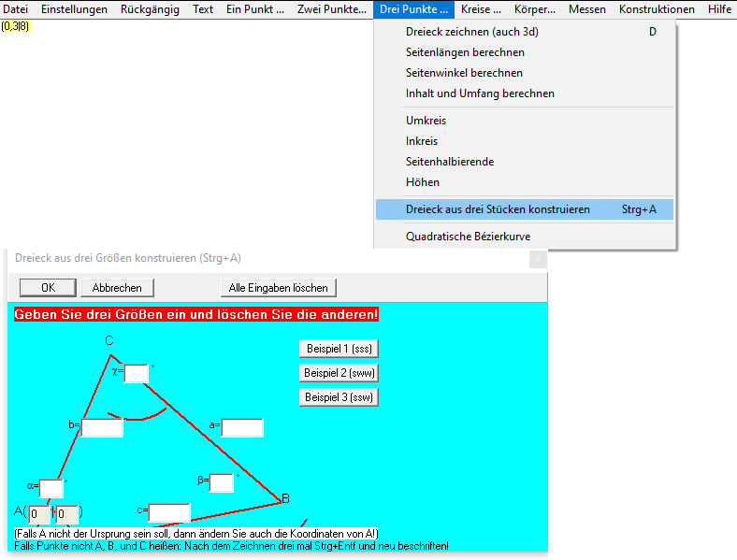The image size is (737, 560).
Task: Select Dreieck zeichnen (auch 3d)
Action: [x=471, y=32]
